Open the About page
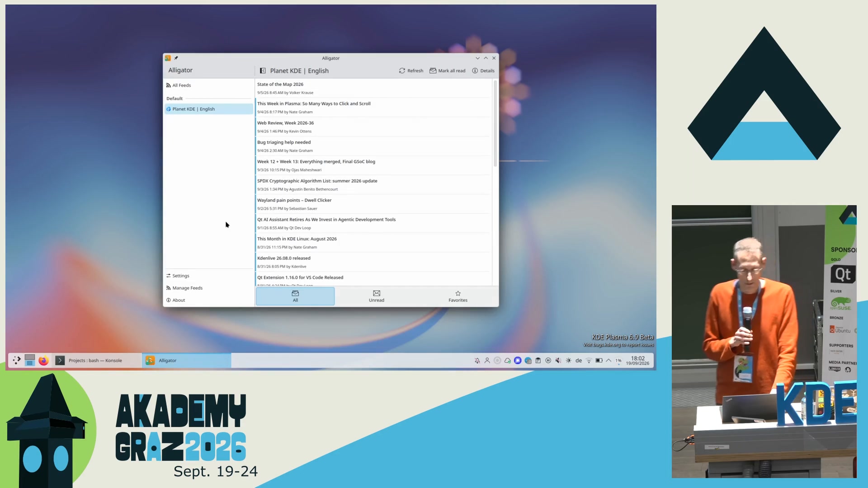This screenshot has height=488, width=868. (209, 300)
